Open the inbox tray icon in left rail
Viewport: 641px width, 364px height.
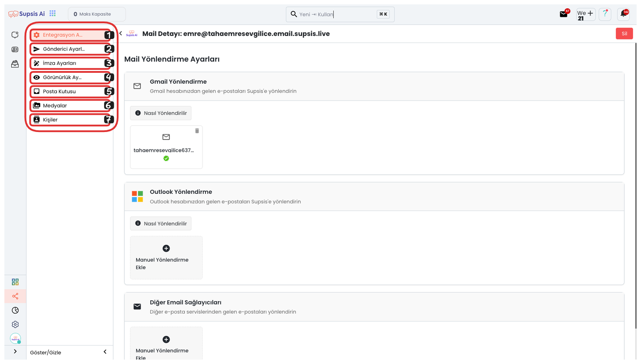pyautogui.click(x=15, y=64)
